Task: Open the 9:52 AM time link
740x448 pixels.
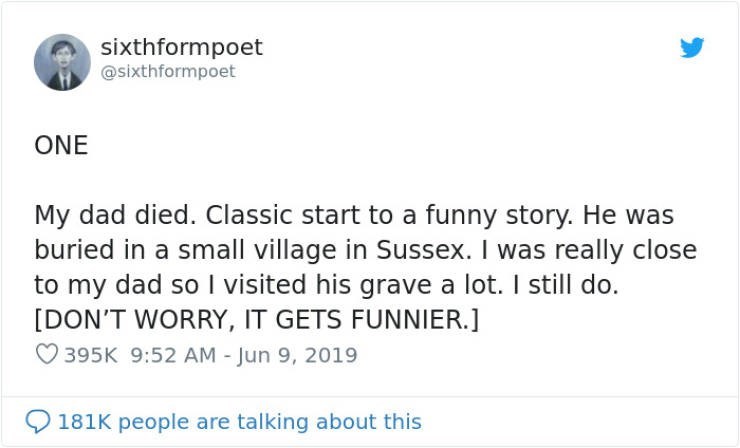Action: pos(170,355)
